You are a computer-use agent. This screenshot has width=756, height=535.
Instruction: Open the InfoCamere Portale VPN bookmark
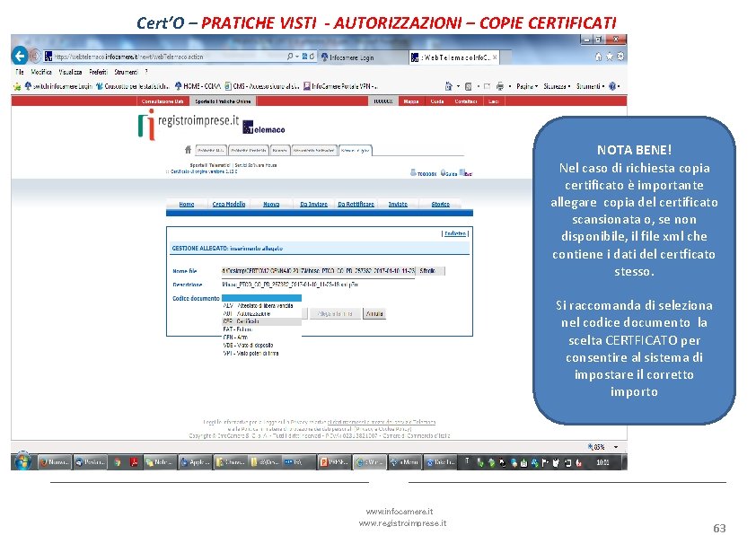click(x=340, y=86)
